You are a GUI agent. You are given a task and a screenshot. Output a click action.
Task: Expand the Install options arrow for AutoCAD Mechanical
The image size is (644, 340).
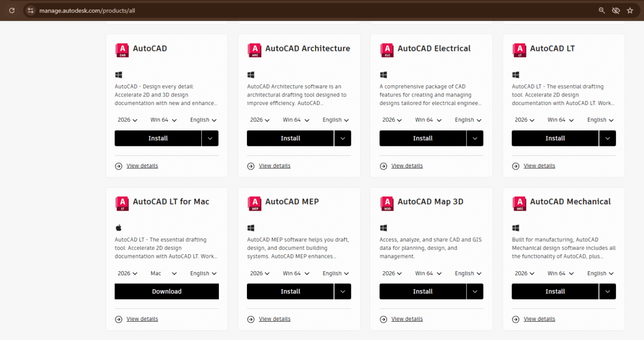click(x=607, y=291)
